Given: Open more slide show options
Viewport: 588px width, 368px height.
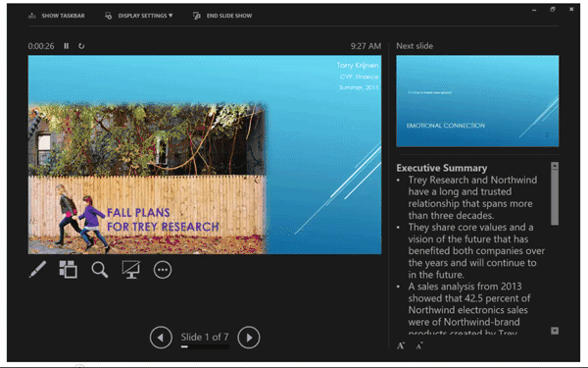Looking at the screenshot, I should tap(163, 270).
